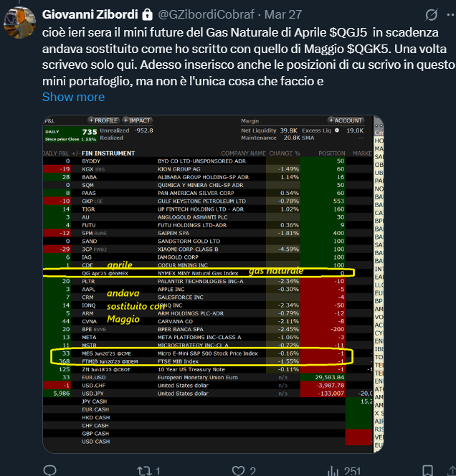The image size is (456, 476).
Task: Expand the tweet with Show more
Action: coord(73,97)
